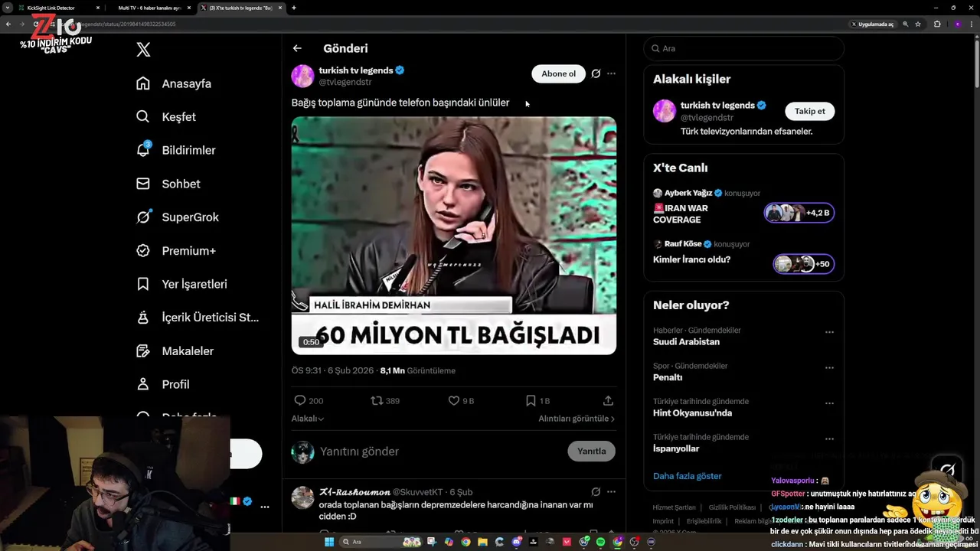
Task: Like the post with 9 B likes
Action: tap(453, 400)
